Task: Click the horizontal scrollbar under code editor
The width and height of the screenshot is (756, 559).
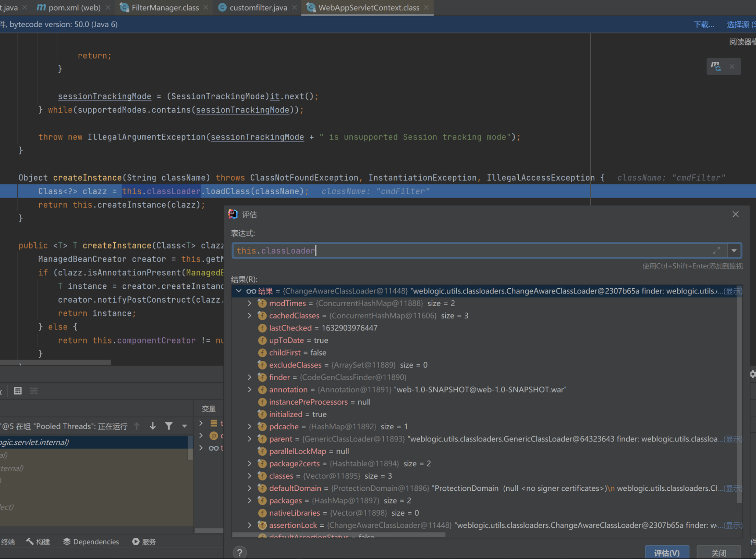Action: click(x=55, y=363)
